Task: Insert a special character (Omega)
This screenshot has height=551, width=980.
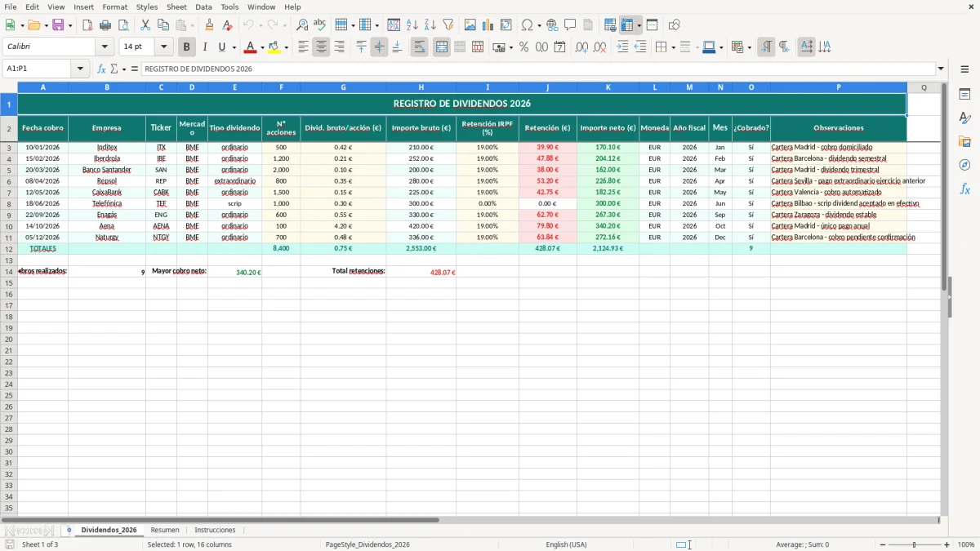Action: click(x=527, y=25)
